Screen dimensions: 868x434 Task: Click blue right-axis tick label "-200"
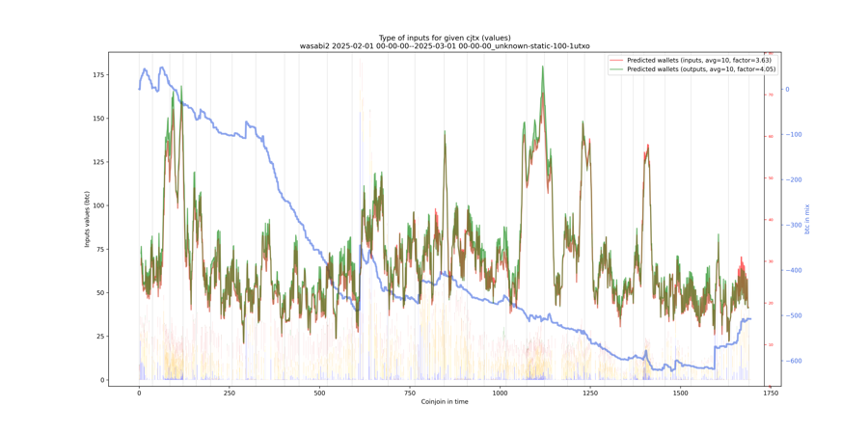pos(792,180)
